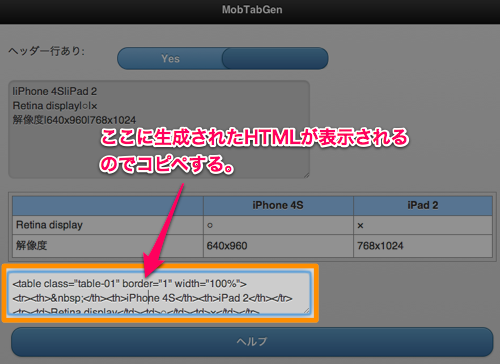Click the 解像度 line in source textarea
The image size is (500, 364).
point(74,120)
